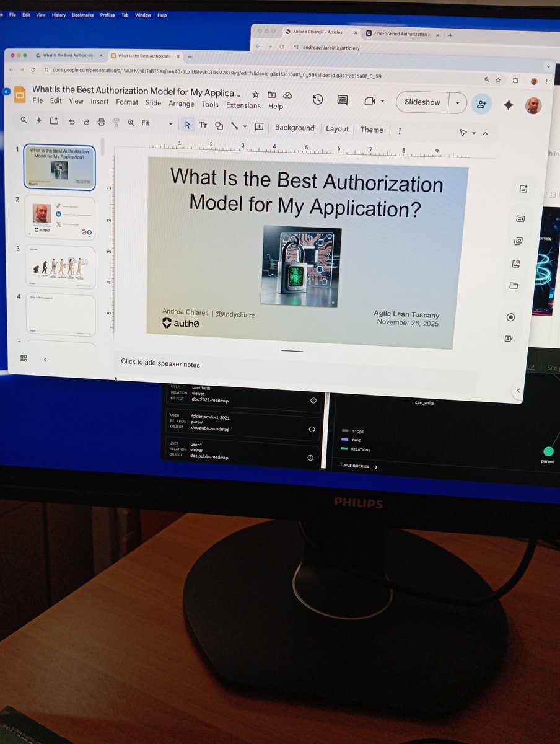This screenshot has height=744, width=560.
Task: Open the Gemini sparkle icon
Action: pos(509,105)
